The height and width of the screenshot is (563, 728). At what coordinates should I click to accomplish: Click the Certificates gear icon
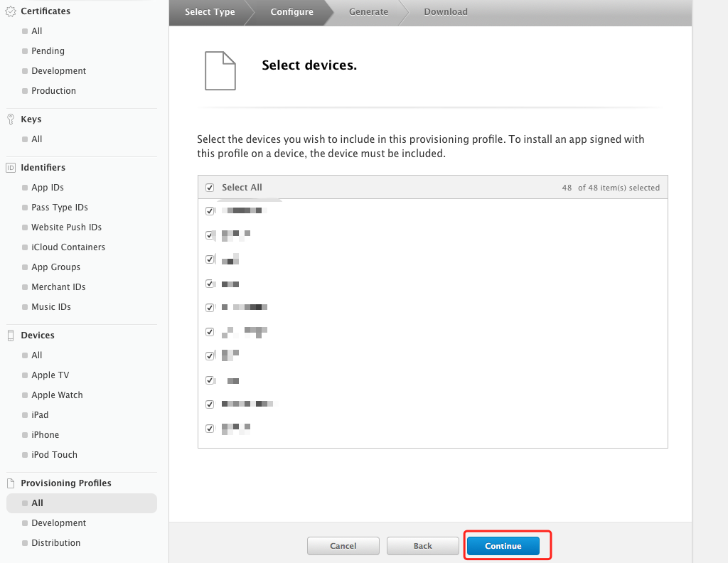[x=11, y=11]
